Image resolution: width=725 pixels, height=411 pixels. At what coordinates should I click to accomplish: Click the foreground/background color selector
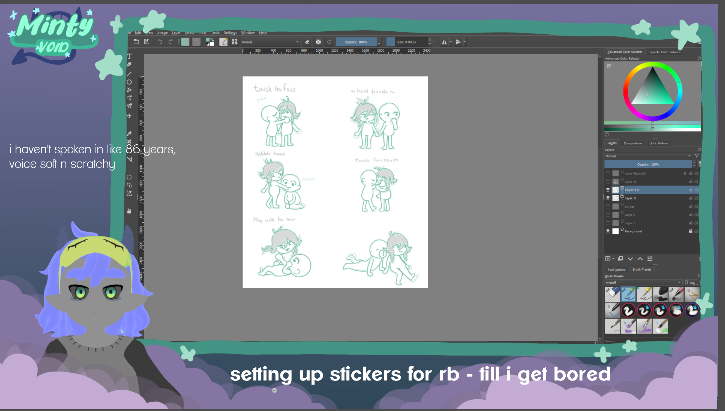point(210,42)
